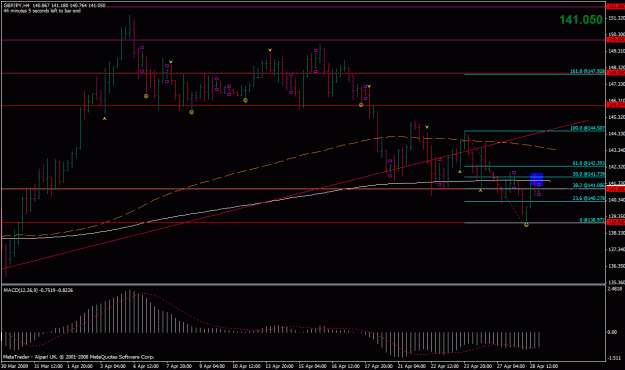Click the 3 Apr 04:00 time label
The width and height of the screenshot is (625, 370).
[114, 366]
